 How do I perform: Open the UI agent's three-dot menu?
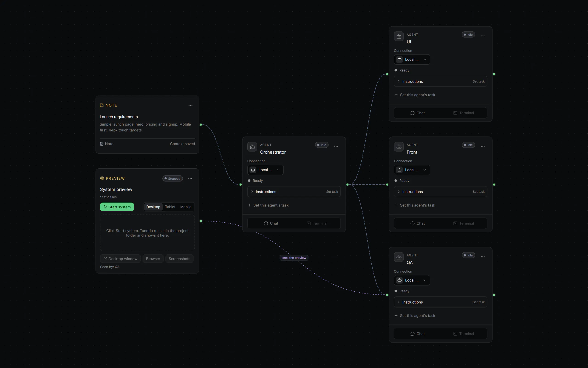(x=483, y=36)
